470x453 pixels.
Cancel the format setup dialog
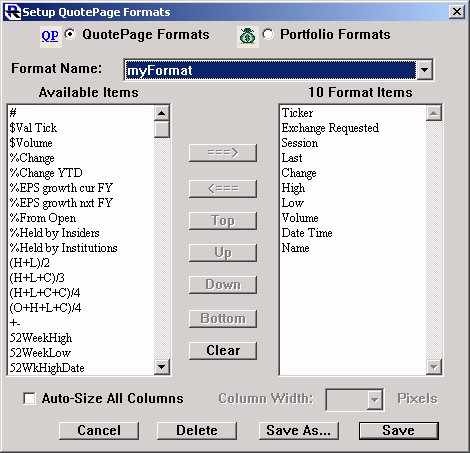(x=99, y=431)
